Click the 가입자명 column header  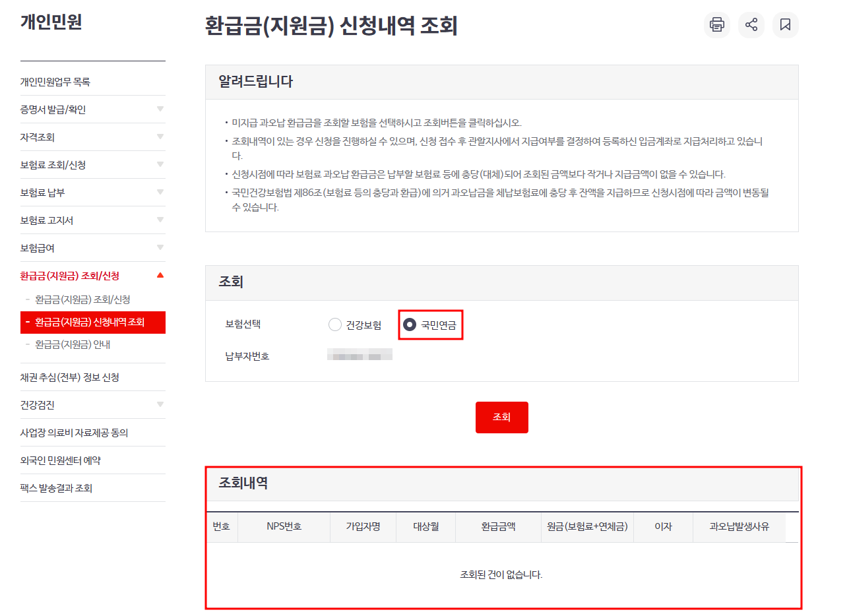pos(363,527)
